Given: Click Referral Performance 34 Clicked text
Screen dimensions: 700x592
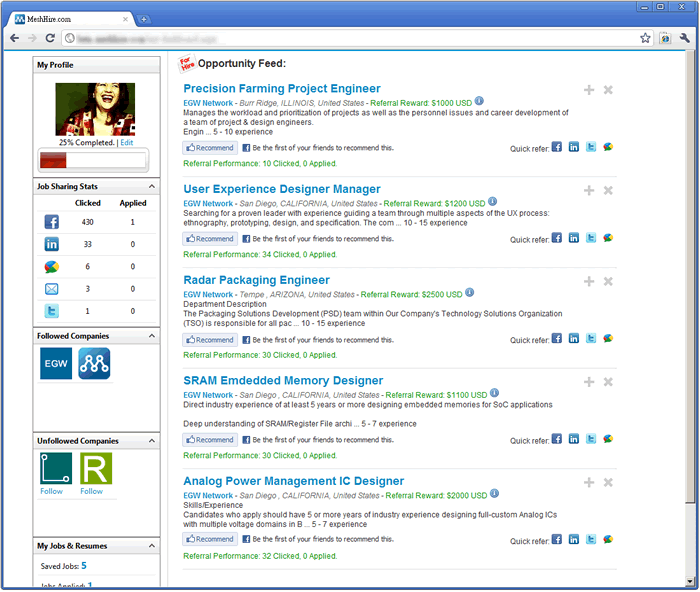Looking at the screenshot, I should pyautogui.click(x=260, y=254).
